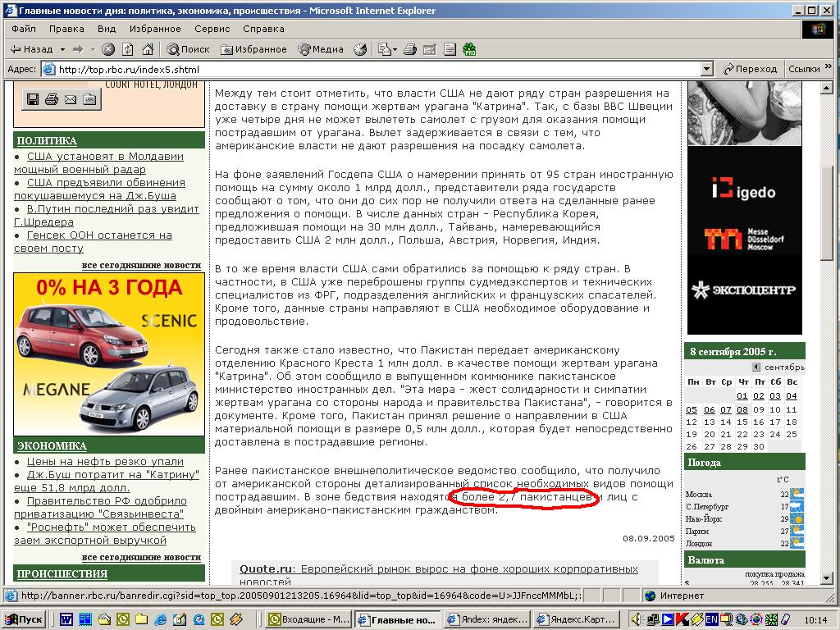Click the Пуск start button
Viewport: 840px width, 630px height.
point(24,619)
